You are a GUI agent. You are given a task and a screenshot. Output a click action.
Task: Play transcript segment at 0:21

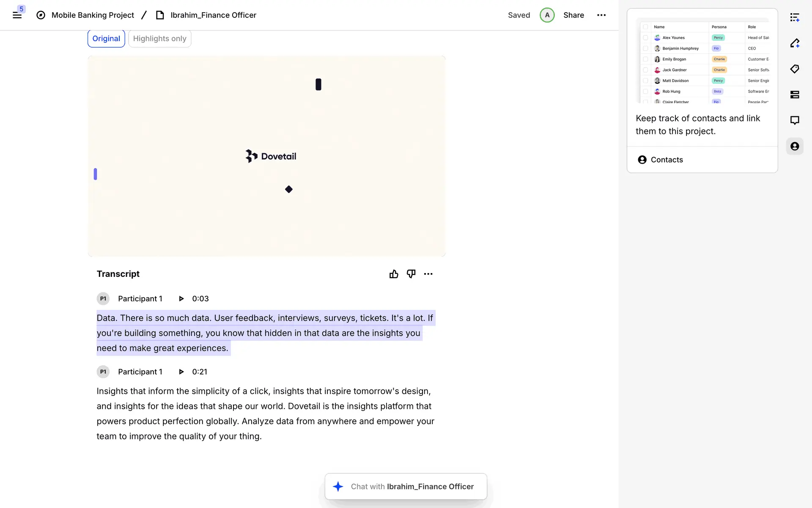(x=181, y=372)
